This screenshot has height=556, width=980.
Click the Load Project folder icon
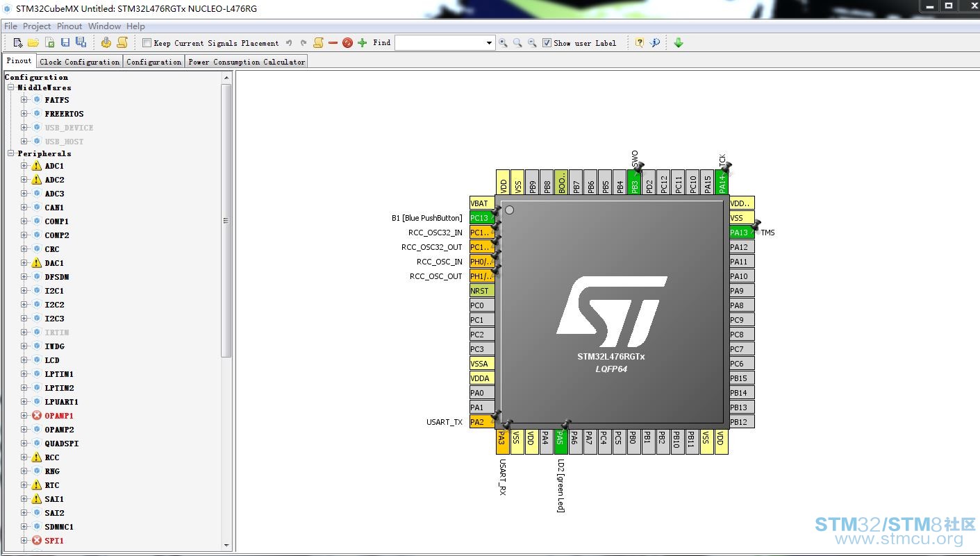tap(33, 43)
